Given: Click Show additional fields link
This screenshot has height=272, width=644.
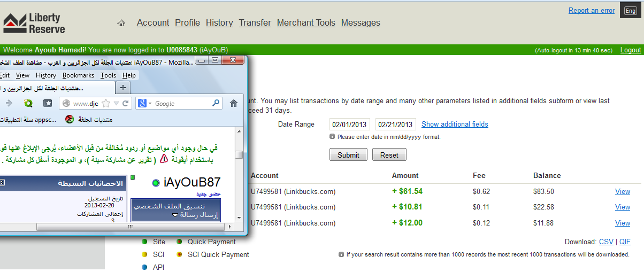Looking at the screenshot, I should [455, 124].
